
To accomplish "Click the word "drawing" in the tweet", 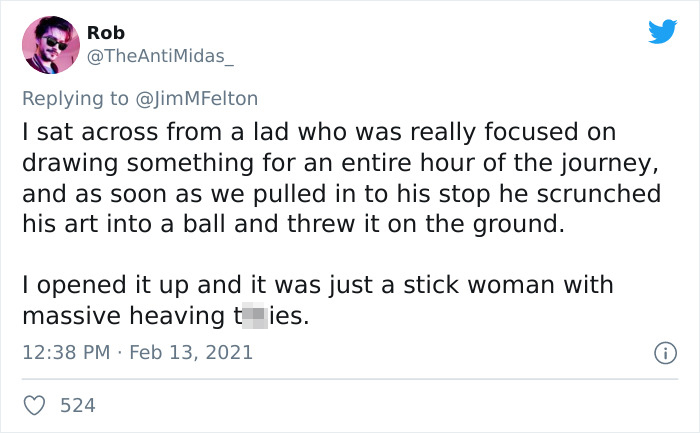I will tap(65, 163).
